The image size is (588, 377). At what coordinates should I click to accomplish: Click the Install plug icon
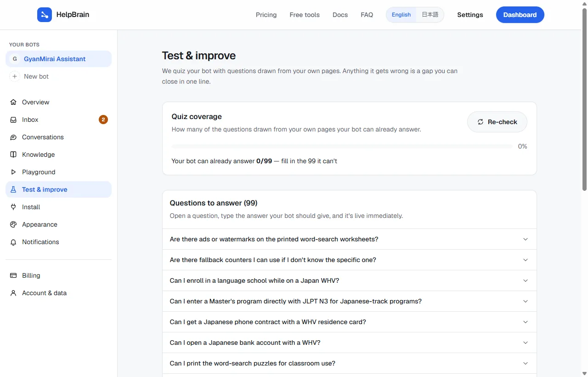[x=13, y=207]
